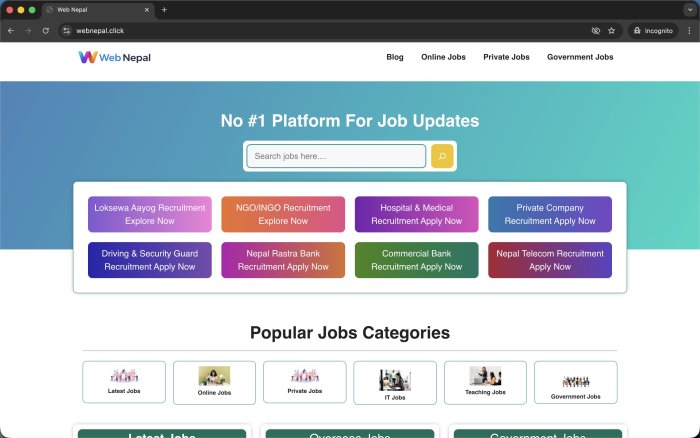
Task: Open Chrome three-dot menu
Action: (x=689, y=31)
